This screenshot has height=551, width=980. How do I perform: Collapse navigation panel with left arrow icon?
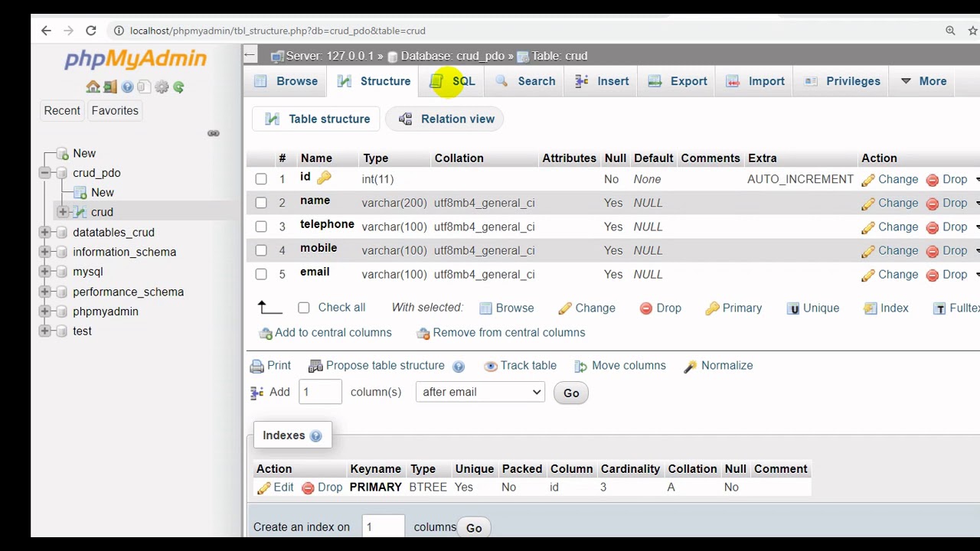250,55
